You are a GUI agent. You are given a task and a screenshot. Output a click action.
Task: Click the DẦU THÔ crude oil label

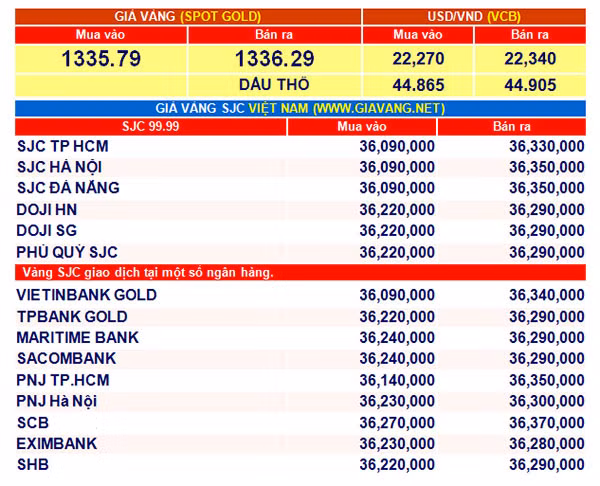tap(274, 85)
